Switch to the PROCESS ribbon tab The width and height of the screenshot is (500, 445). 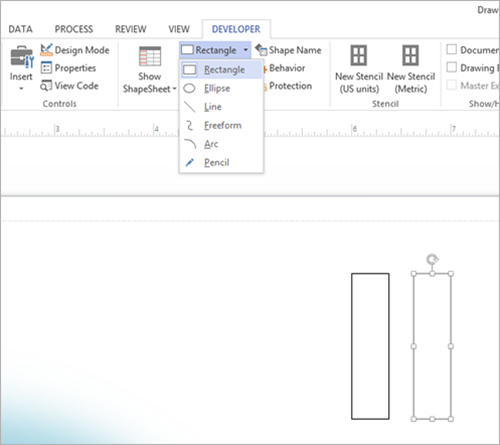[x=74, y=29]
